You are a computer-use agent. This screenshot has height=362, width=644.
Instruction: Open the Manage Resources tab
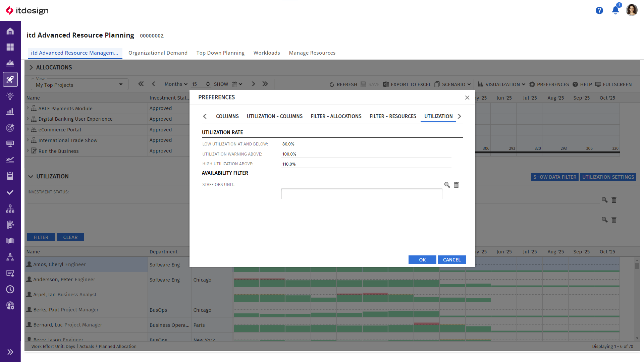coord(312,53)
